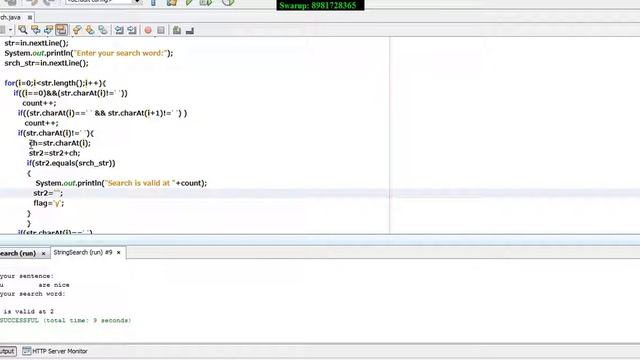This screenshot has width=640, height=360.
Task: Click Find Next Occurrence icon
Action: (48, 30)
